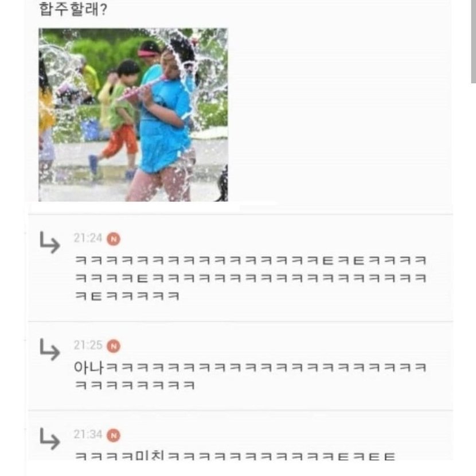476x476 pixels.
Task: Click the post text 합주할래?
Action: point(73,9)
